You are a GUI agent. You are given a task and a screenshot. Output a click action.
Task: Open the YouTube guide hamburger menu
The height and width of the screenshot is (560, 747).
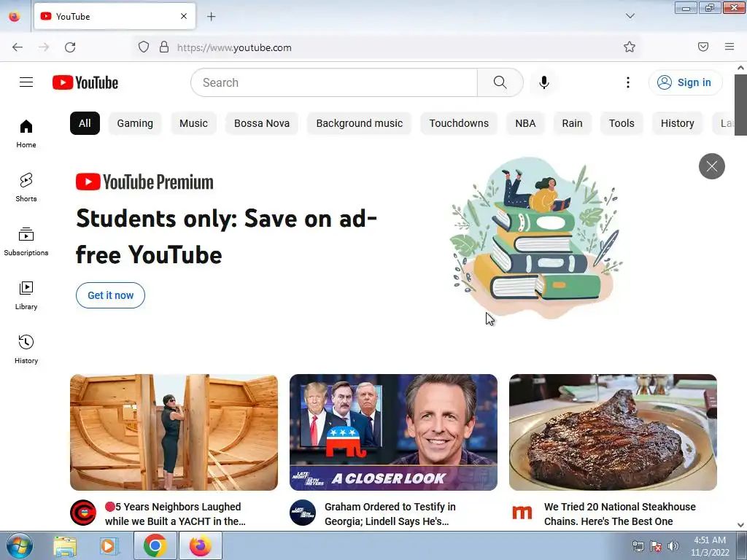point(26,82)
